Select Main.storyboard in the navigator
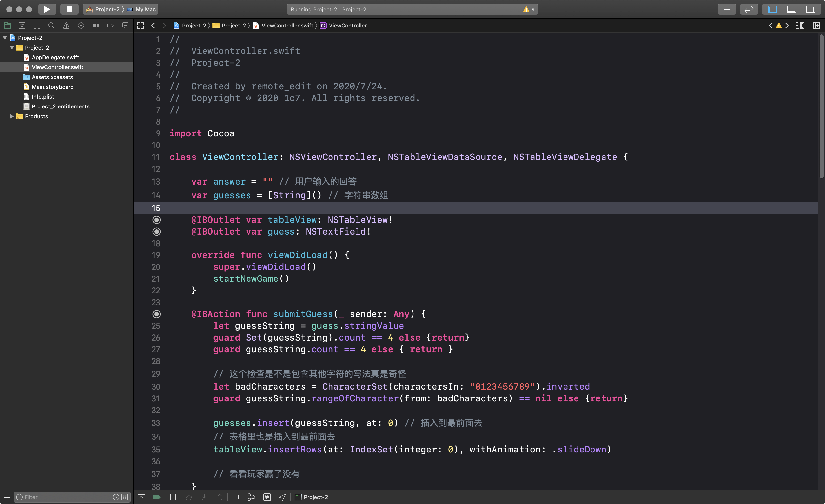 point(53,87)
